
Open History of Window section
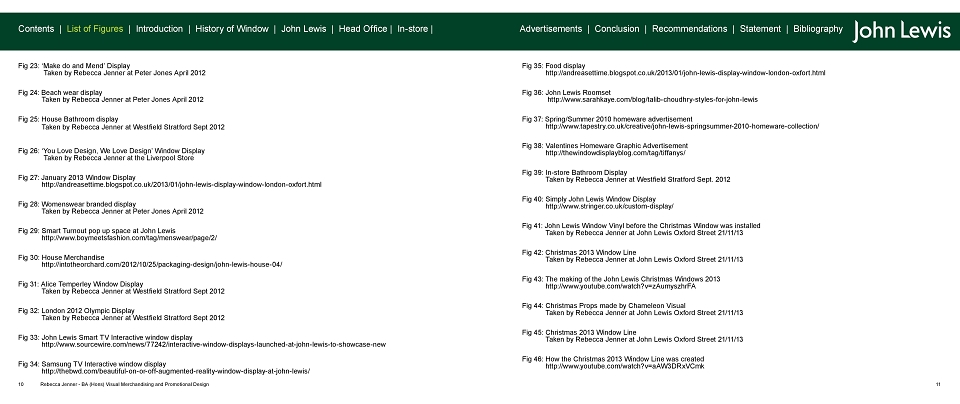point(232,29)
